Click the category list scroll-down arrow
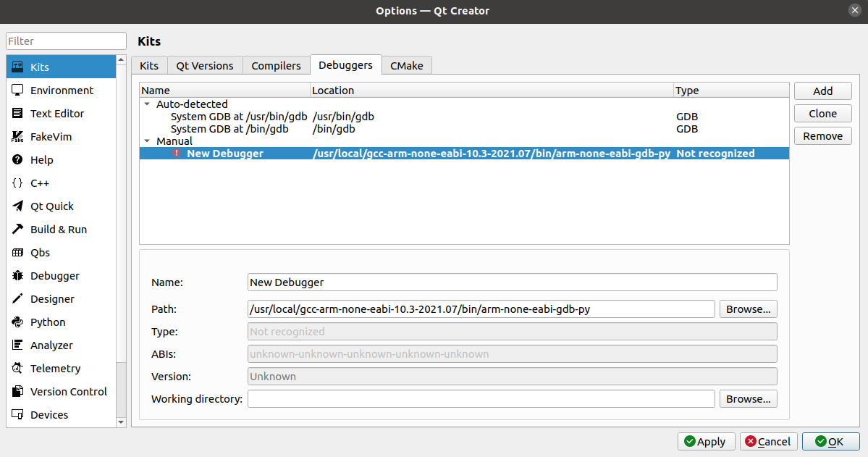 coord(121,422)
